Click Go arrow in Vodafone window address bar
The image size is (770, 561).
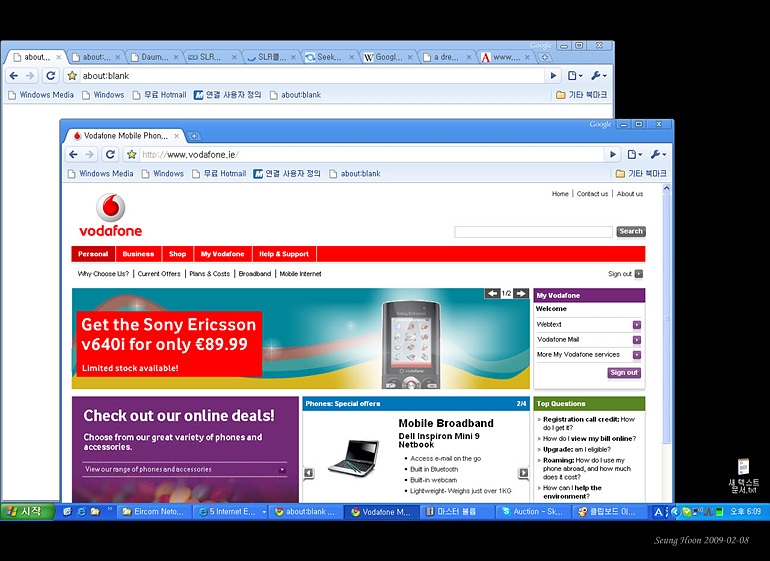pos(612,155)
